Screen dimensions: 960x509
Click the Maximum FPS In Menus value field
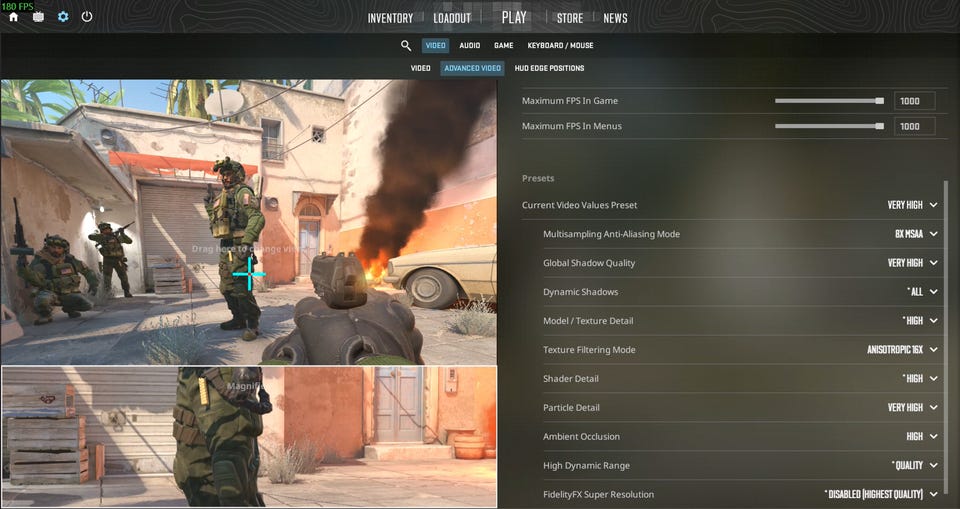point(914,126)
